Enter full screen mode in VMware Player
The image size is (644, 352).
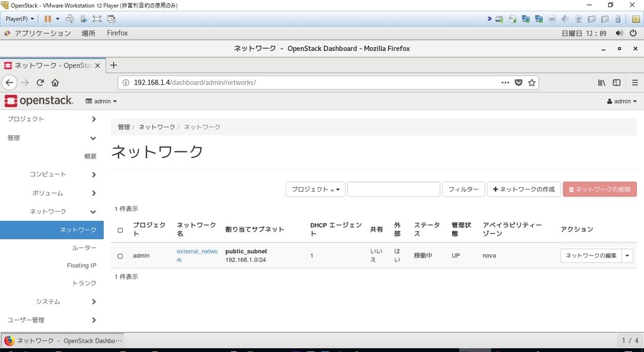tap(97, 19)
